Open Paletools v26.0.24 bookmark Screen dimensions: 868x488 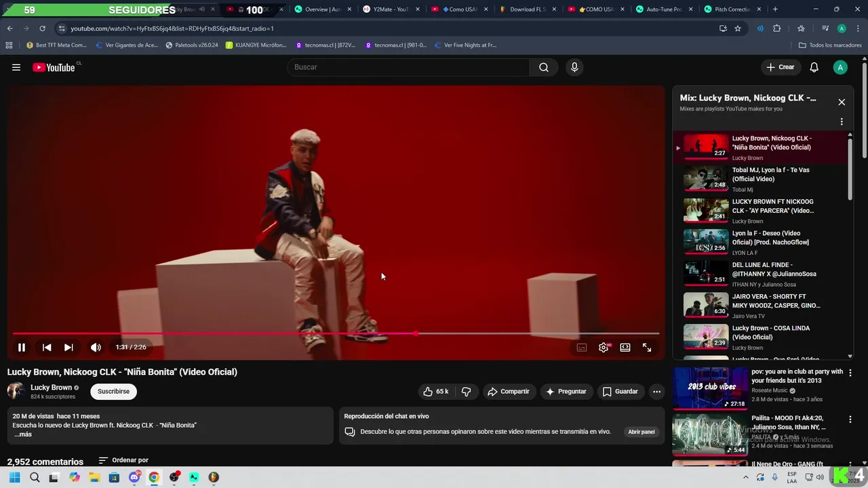192,45
